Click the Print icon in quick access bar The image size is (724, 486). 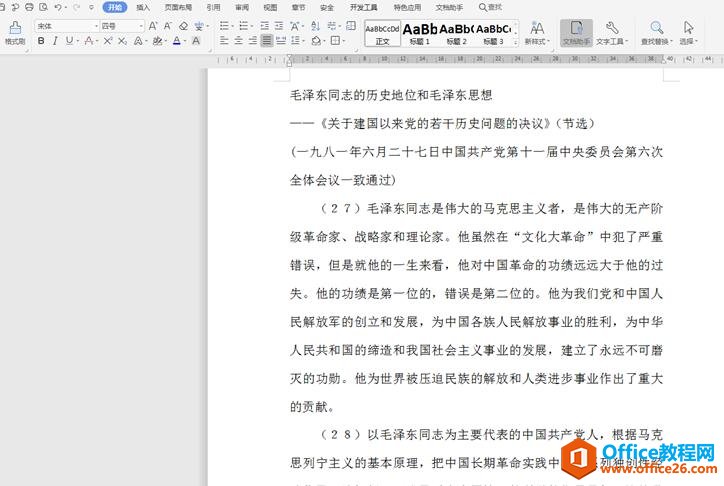pos(29,7)
